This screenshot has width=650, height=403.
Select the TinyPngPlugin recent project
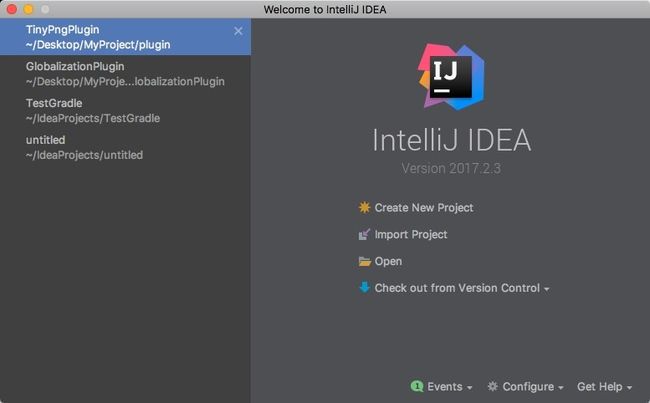[x=125, y=37]
